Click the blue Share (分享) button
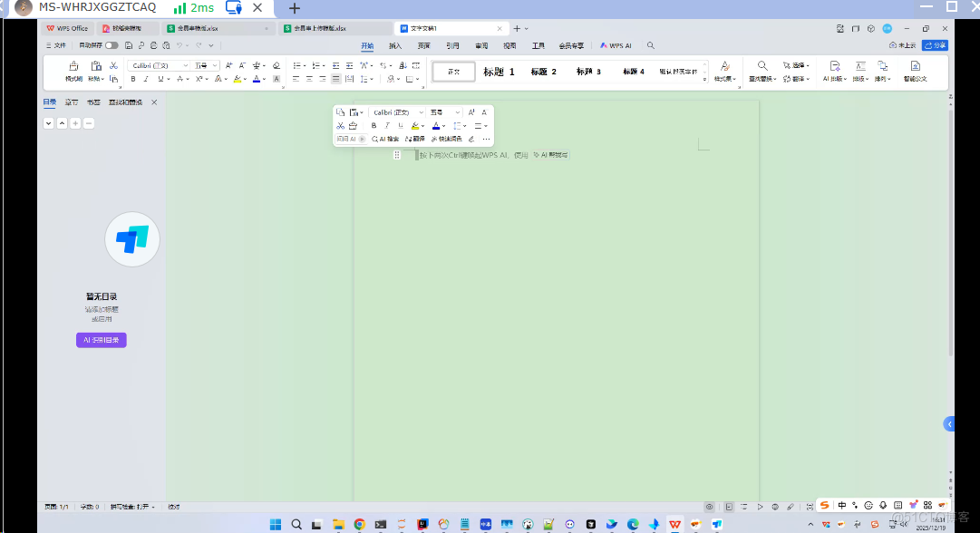The image size is (980, 533). [935, 44]
